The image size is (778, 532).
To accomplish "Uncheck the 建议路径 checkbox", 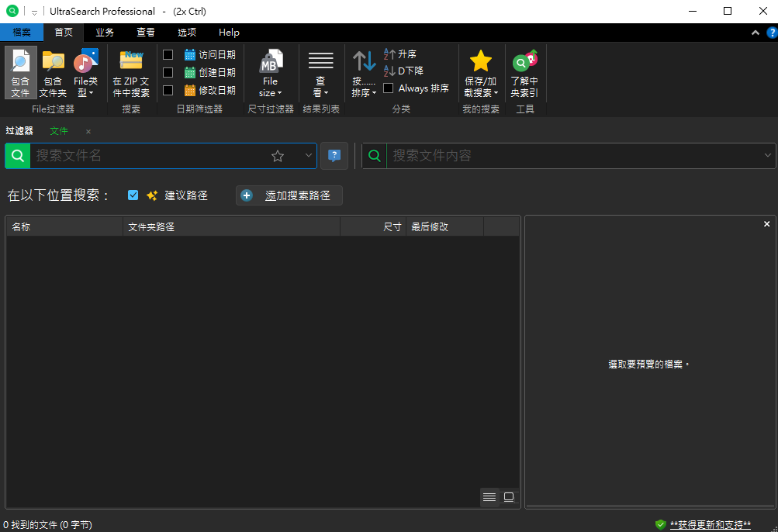I will pos(133,195).
